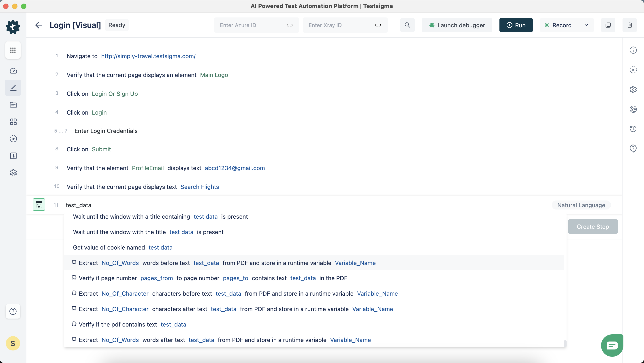
Task: Toggle the Natural Language step mode
Action: click(x=581, y=205)
